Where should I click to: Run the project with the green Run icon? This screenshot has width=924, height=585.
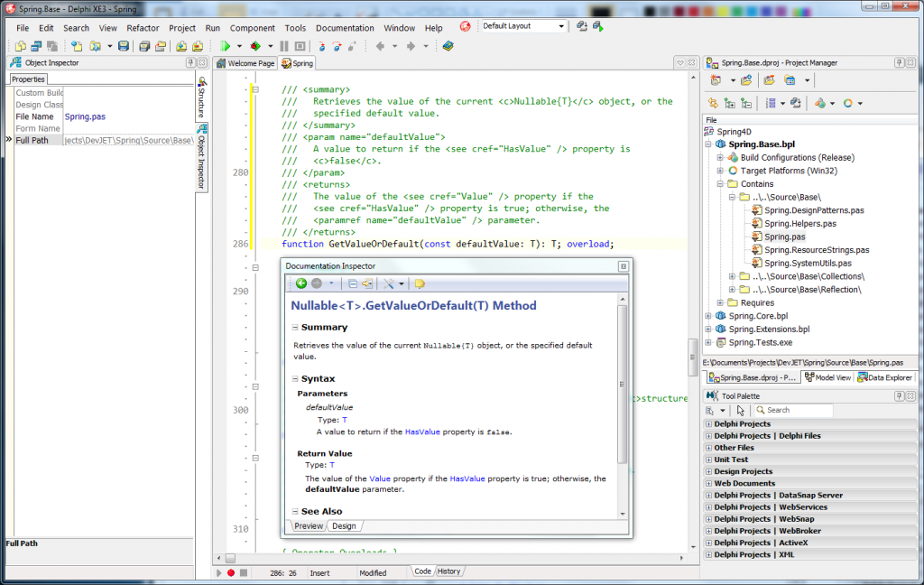tap(226, 44)
